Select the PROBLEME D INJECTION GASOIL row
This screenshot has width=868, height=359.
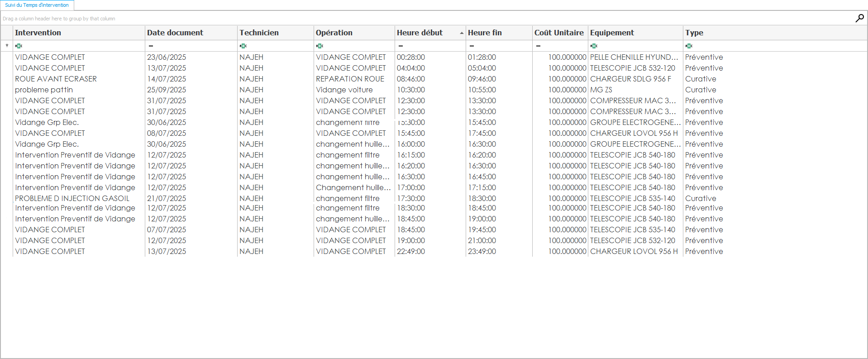click(72, 198)
